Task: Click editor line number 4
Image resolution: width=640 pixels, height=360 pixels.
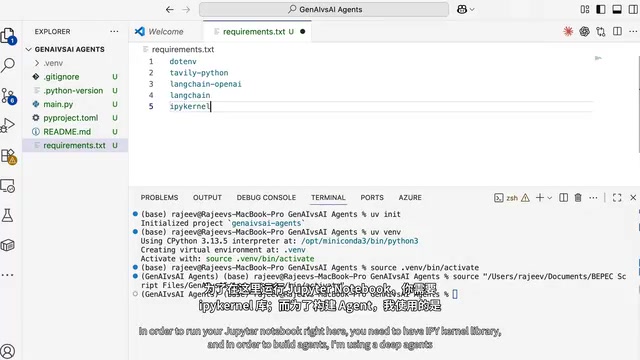Action: click(151, 95)
